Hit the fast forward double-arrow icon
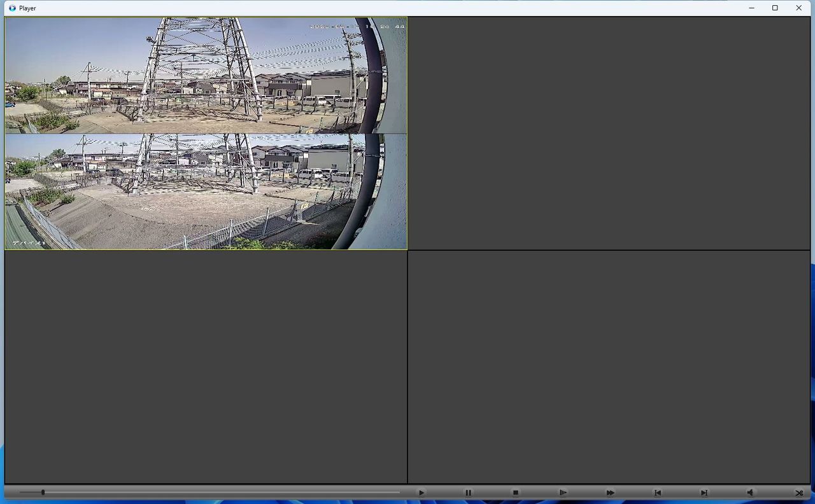 click(x=610, y=493)
